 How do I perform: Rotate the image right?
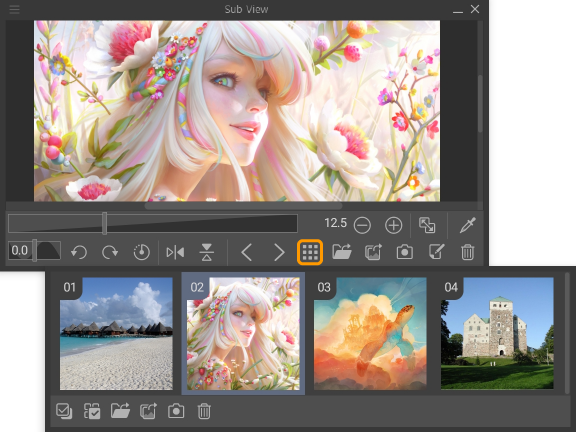pyautogui.click(x=110, y=252)
